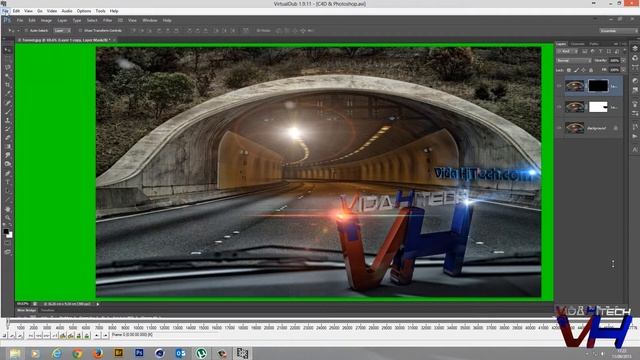Image resolution: width=640 pixels, height=360 pixels.
Task: Select the black layer mask thumbnail
Action: (598, 86)
